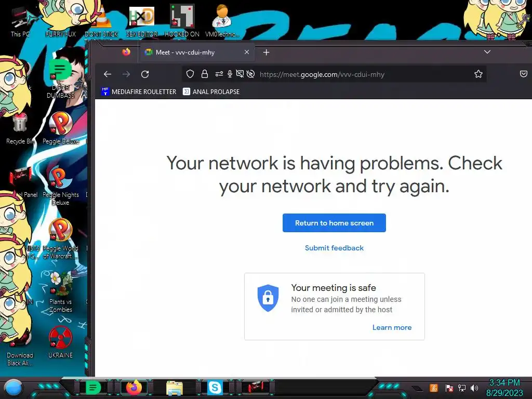Image resolution: width=532 pixels, height=399 pixels.
Task: Open Action Center flag tray icon
Action: click(449, 388)
